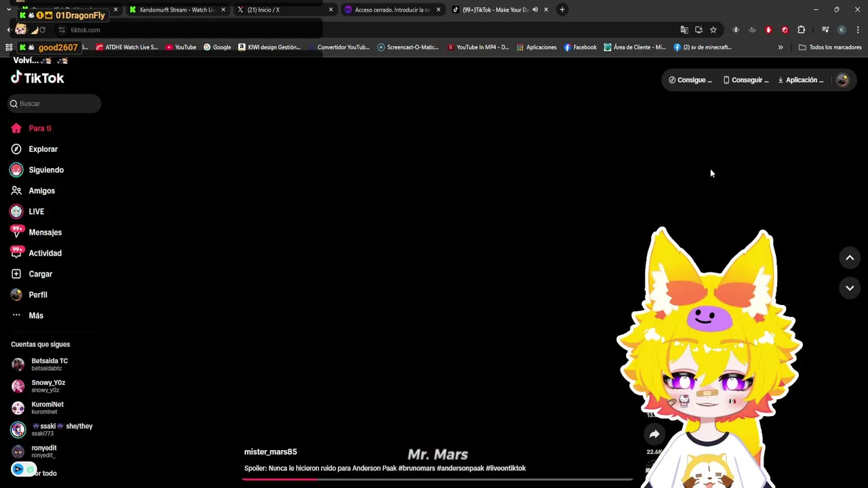Open the media controls icon
Screen dimensions: 868x488
coord(825,30)
